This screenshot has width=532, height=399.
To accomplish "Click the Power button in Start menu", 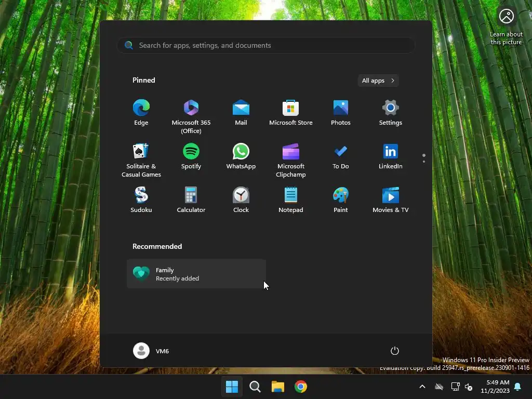I will coord(395,351).
